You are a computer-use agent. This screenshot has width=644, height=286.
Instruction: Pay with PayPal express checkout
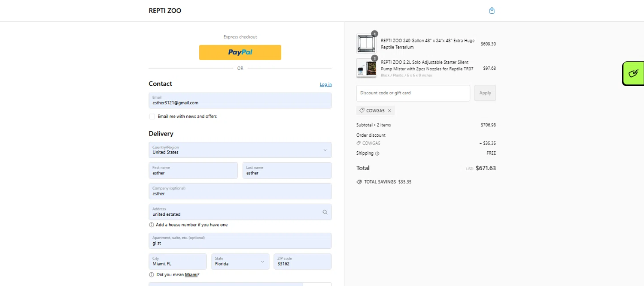(240, 52)
